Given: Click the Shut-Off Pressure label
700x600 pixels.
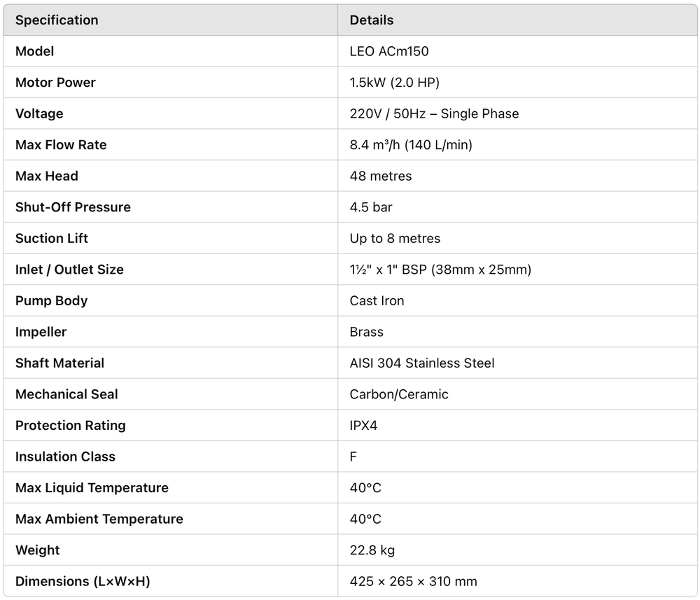Looking at the screenshot, I should 73,207.
